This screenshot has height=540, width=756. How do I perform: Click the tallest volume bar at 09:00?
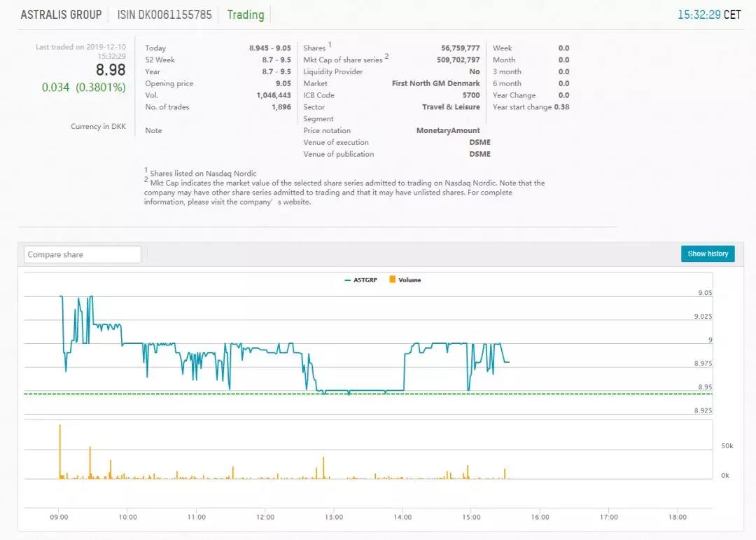(59, 452)
